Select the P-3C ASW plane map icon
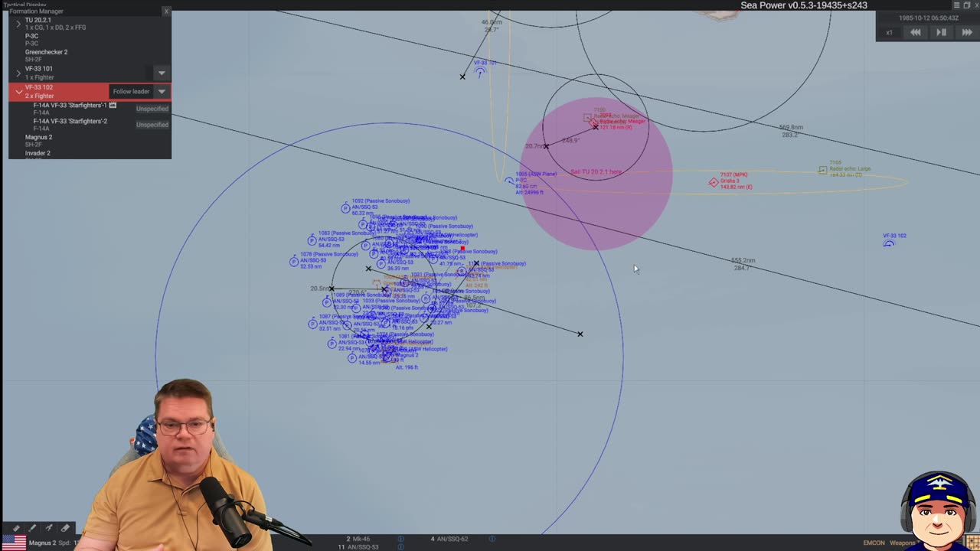The width and height of the screenshot is (980, 551). tap(509, 181)
